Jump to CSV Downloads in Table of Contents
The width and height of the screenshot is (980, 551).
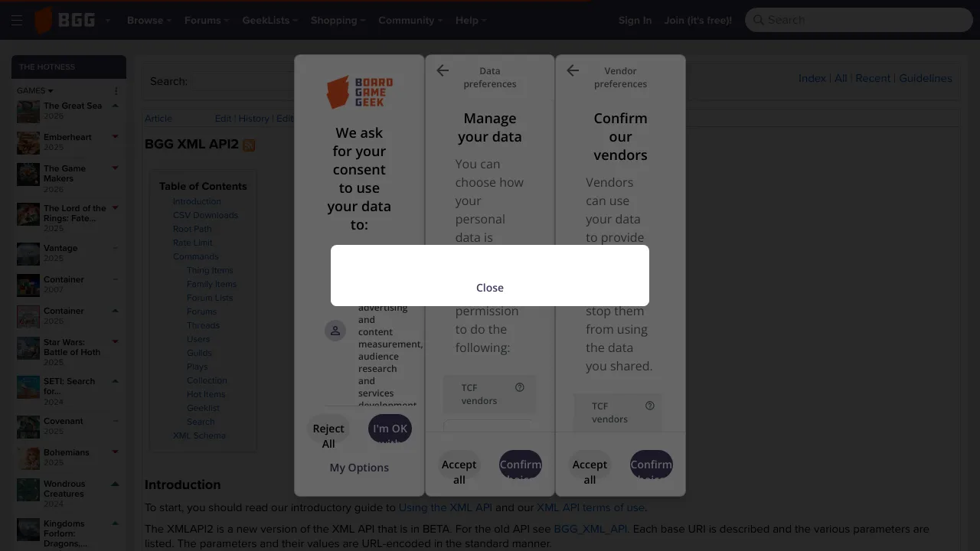[205, 215]
